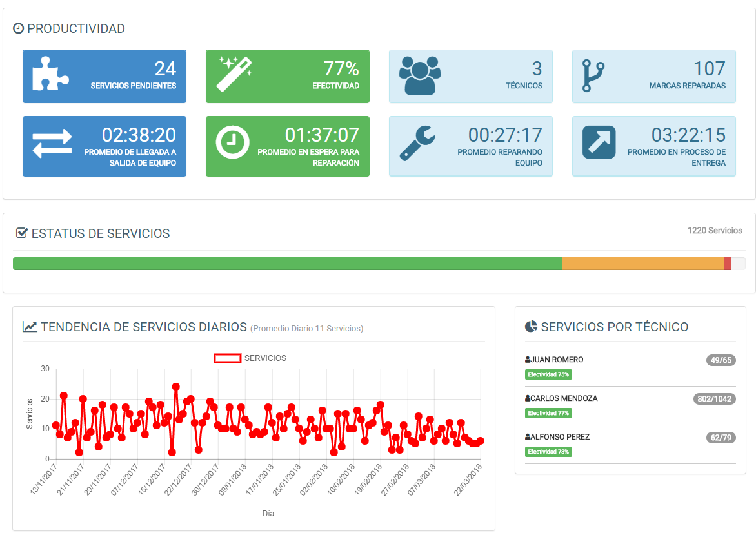Click the highest red data point on the chart

tap(175, 385)
